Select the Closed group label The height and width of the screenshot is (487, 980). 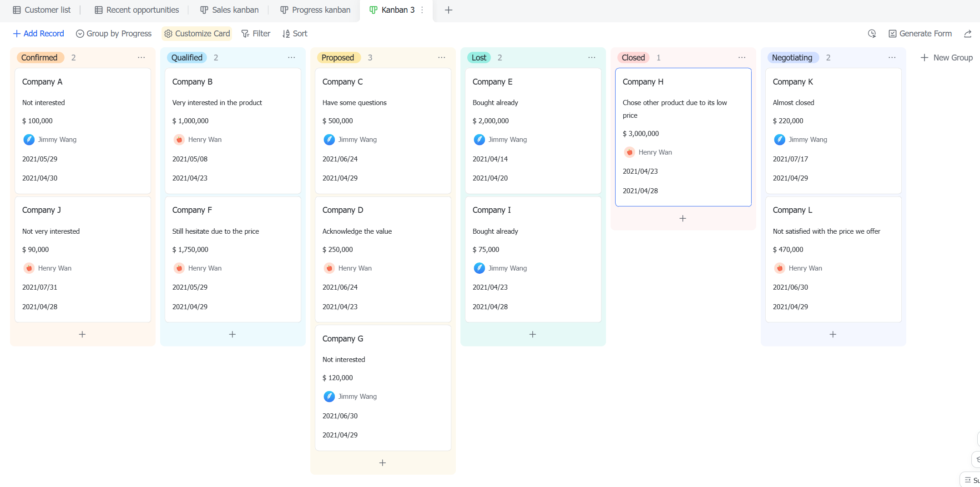click(633, 58)
